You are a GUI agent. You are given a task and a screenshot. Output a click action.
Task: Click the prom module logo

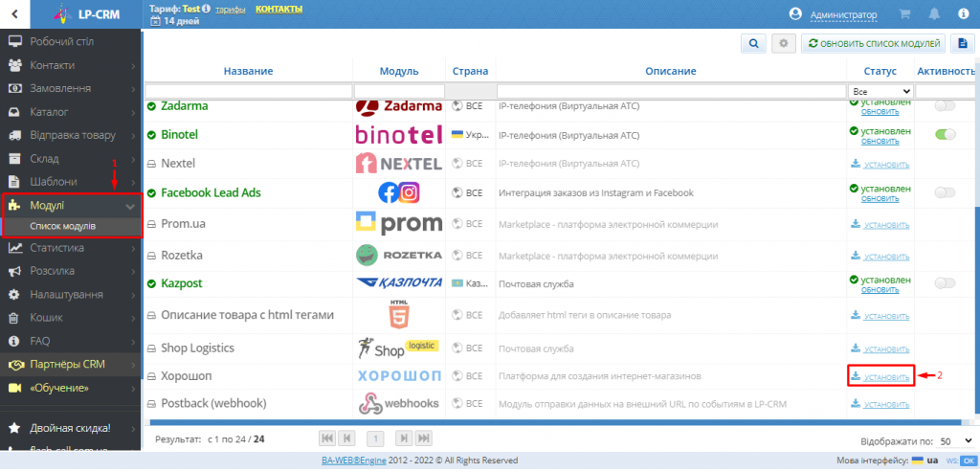tap(399, 223)
